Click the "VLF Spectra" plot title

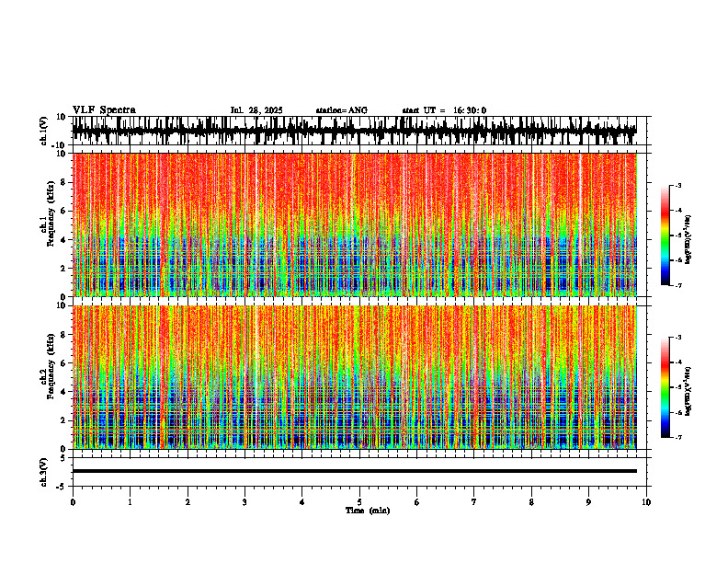pyautogui.click(x=104, y=110)
